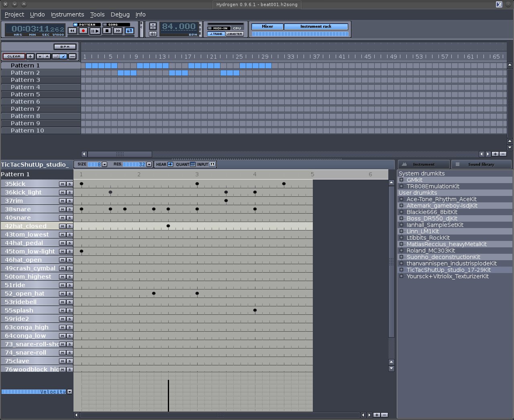Solo the 38snare instrument
Screen dimensions: 514x420
pos(69,209)
